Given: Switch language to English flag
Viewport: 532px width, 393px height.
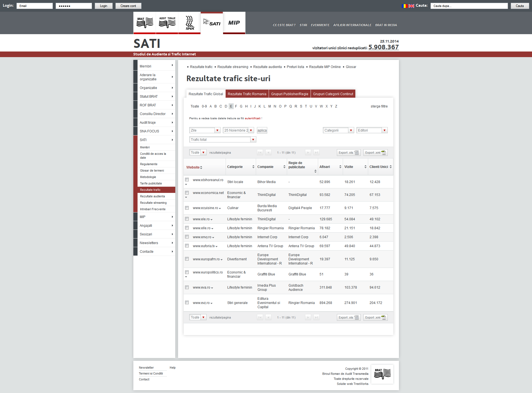Looking at the screenshot, I should coord(411,6).
